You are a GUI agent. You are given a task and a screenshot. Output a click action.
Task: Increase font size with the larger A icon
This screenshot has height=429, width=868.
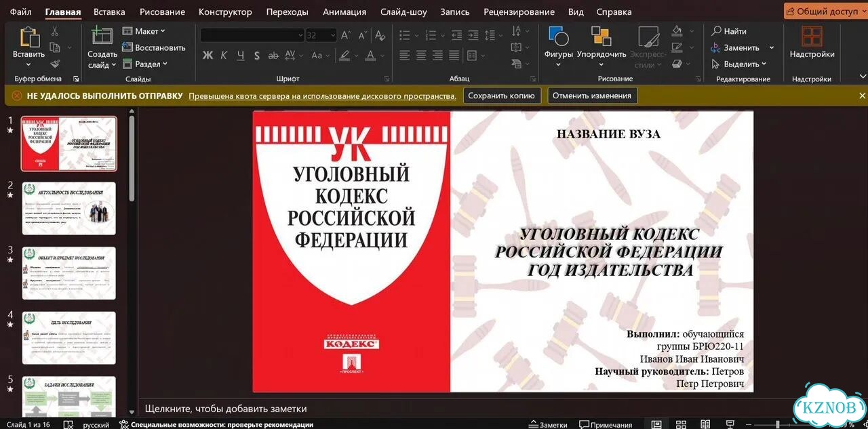click(346, 35)
